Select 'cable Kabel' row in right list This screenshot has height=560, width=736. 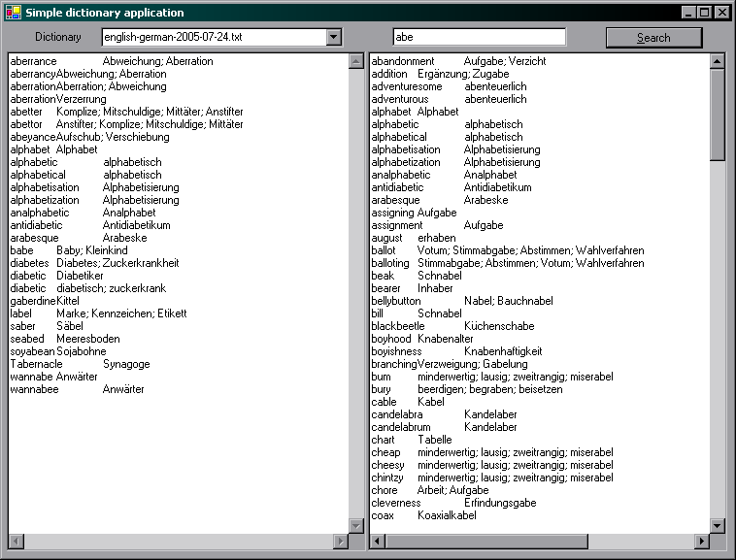(408, 403)
